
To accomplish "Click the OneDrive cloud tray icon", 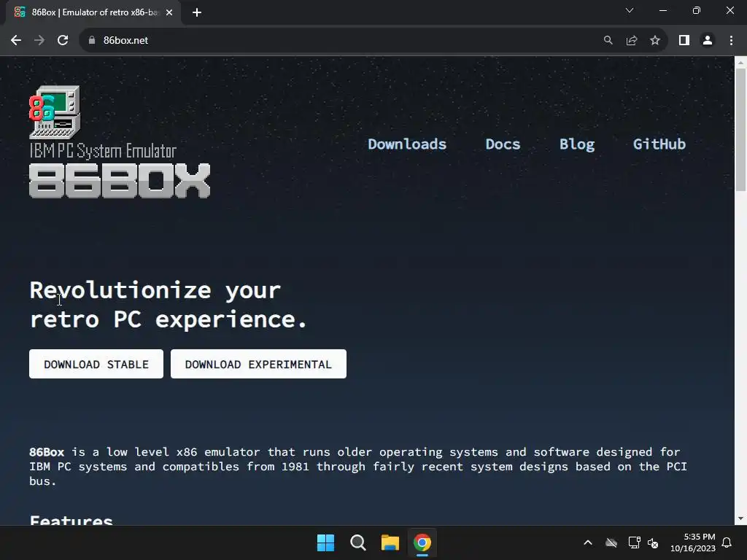I will [x=611, y=542].
